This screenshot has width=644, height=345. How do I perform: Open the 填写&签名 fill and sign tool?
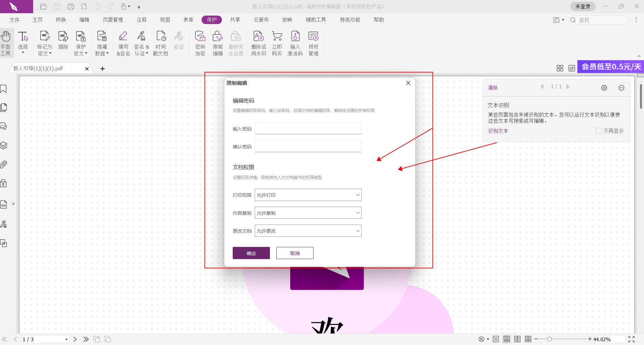coord(123,43)
